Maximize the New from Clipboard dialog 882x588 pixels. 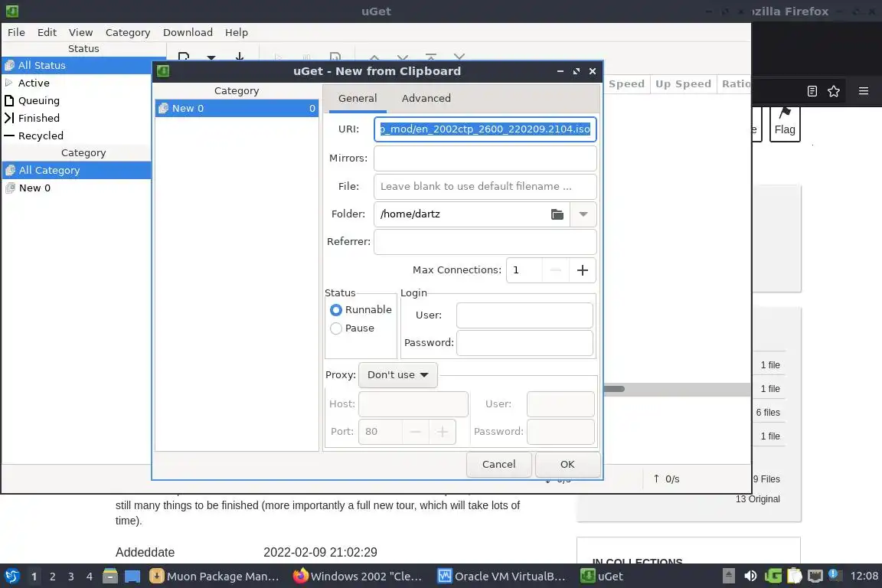(x=576, y=71)
